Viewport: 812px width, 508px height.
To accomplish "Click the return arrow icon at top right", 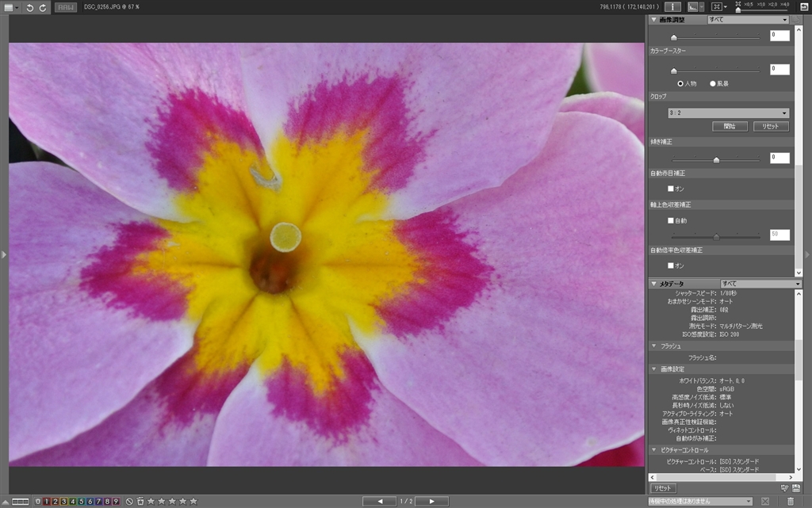I will tap(803, 6).
